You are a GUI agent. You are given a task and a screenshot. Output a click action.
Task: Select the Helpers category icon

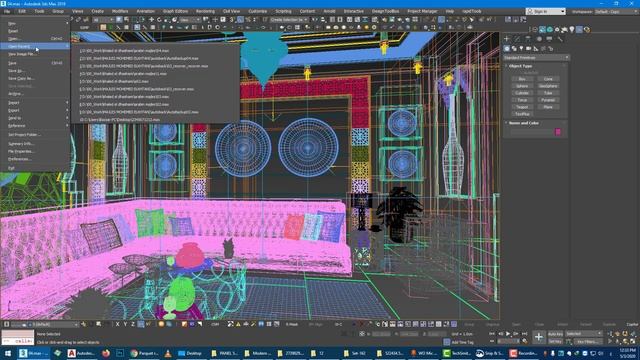tap(536, 49)
